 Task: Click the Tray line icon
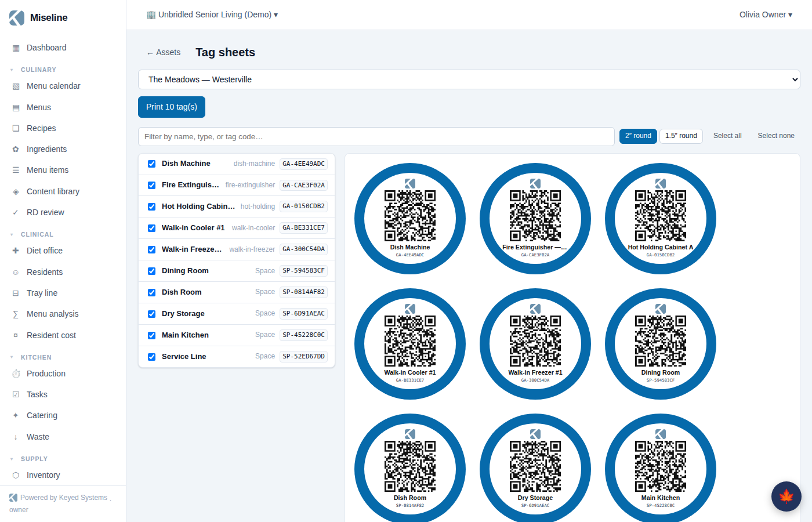16,293
